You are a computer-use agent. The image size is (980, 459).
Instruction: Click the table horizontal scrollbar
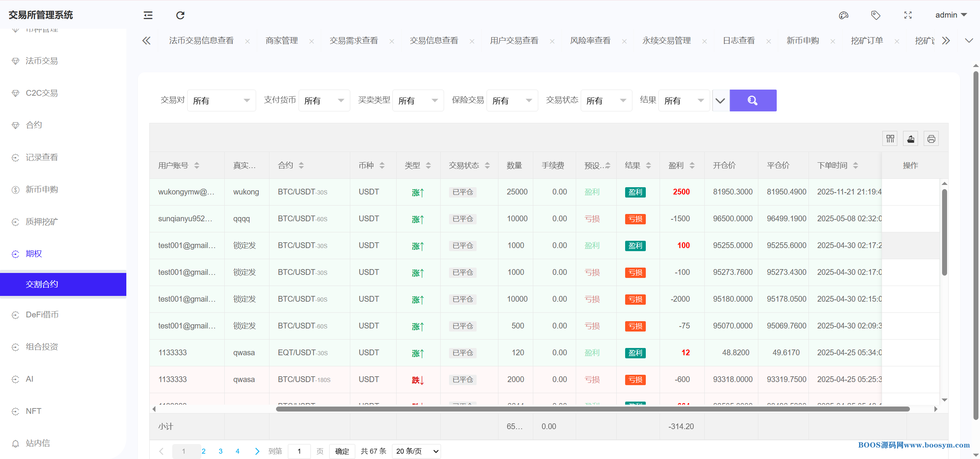click(x=592, y=409)
